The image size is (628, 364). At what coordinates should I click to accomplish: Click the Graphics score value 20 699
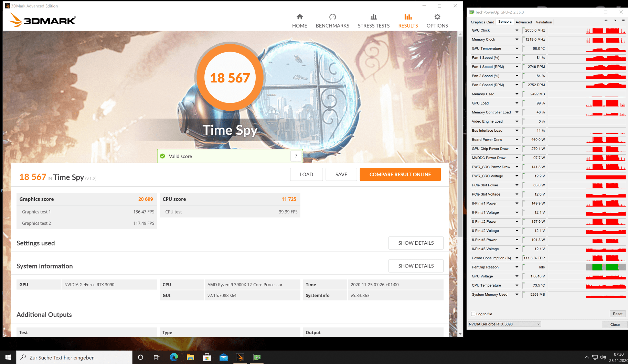[x=146, y=199]
